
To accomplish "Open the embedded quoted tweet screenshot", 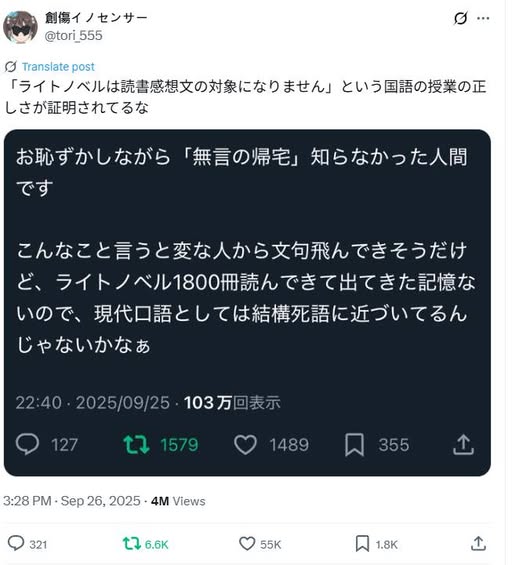I will click(x=247, y=303).
